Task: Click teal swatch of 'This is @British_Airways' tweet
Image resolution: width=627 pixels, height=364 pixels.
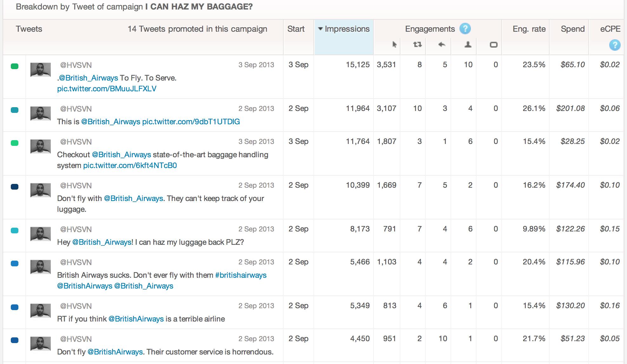Action: pyautogui.click(x=15, y=110)
